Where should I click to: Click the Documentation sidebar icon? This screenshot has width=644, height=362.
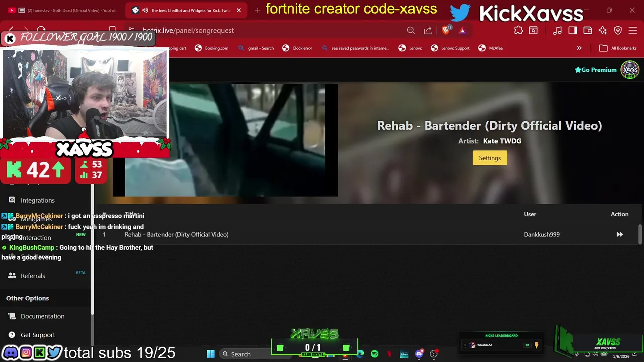click(x=12, y=316)
